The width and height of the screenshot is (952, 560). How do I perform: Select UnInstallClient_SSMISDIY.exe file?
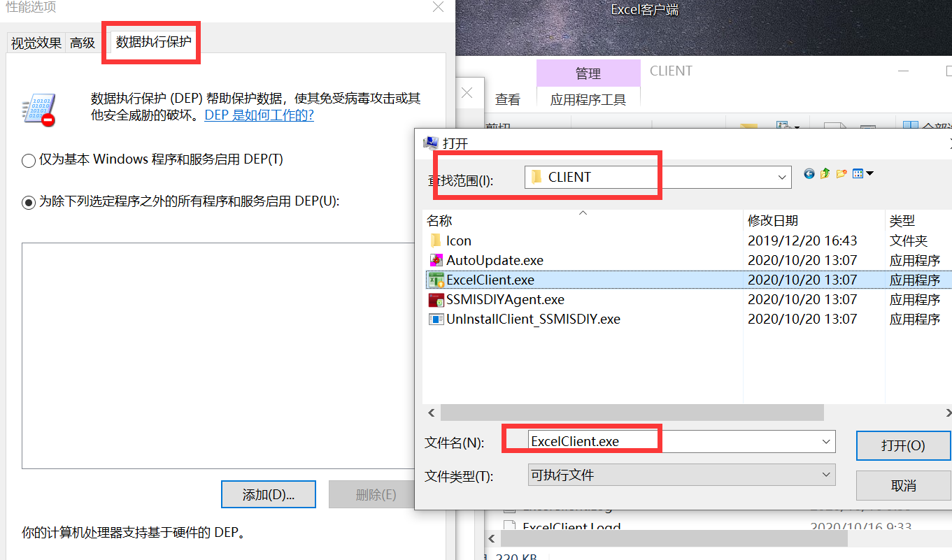(x=533, y=319)
